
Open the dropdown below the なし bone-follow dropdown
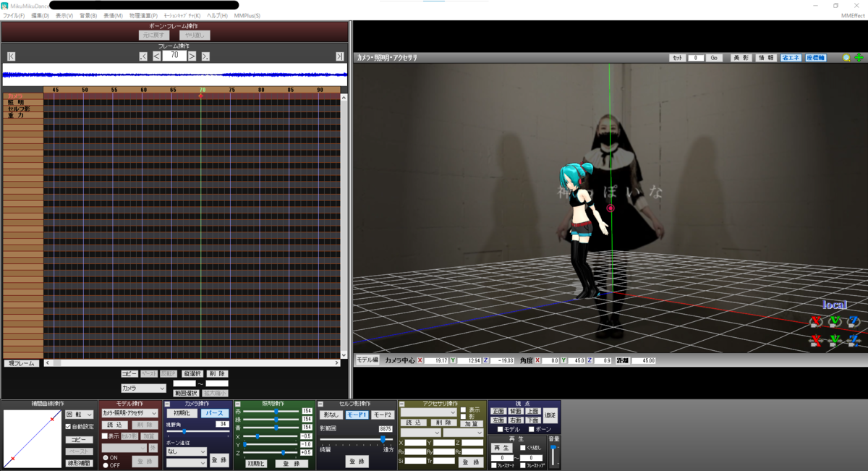[x=186, y=462]
